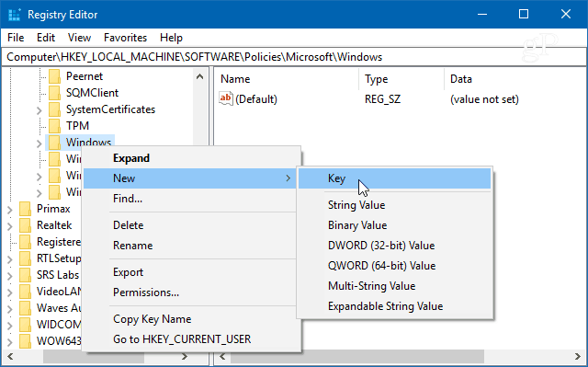Click the Registry Editor app icon in title bar
Screen dimensions: 588x367
click(15, 15)
